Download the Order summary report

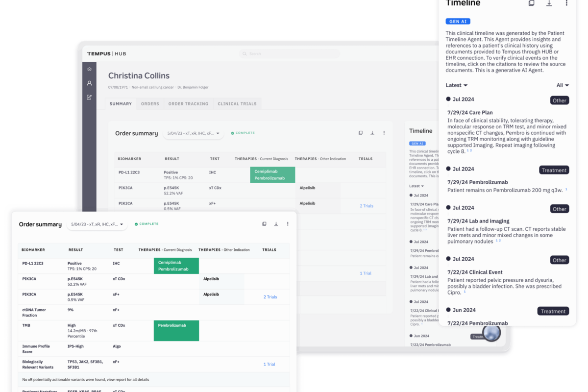[276, 223]
